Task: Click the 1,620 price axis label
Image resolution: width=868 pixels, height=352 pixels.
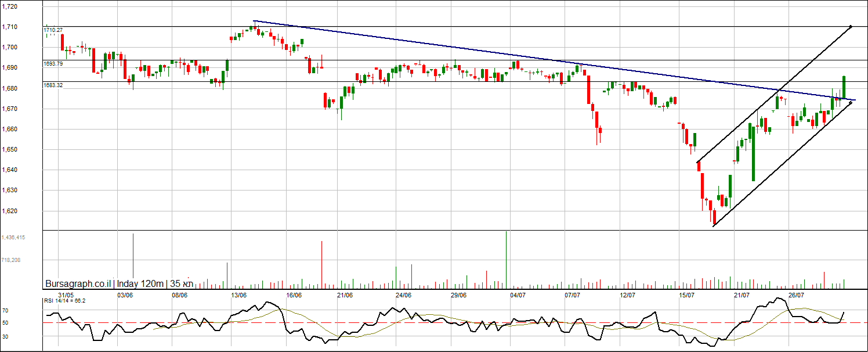Action: click(x=10, y=210)
